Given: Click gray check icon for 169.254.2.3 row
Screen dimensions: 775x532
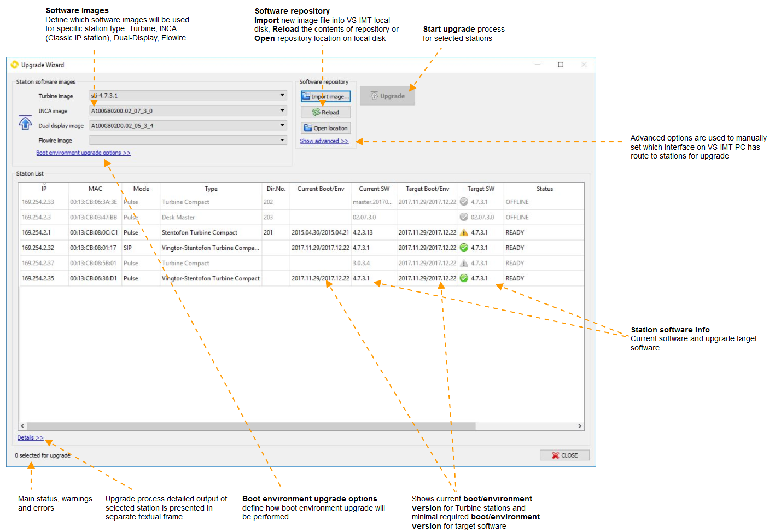Looking at the screenshot, I should click(464, 217).
